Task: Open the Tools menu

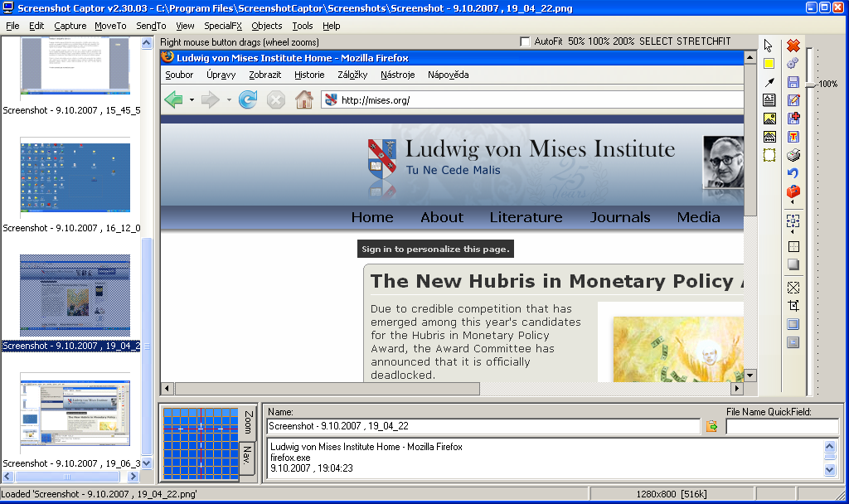Action: pos(302,26)
